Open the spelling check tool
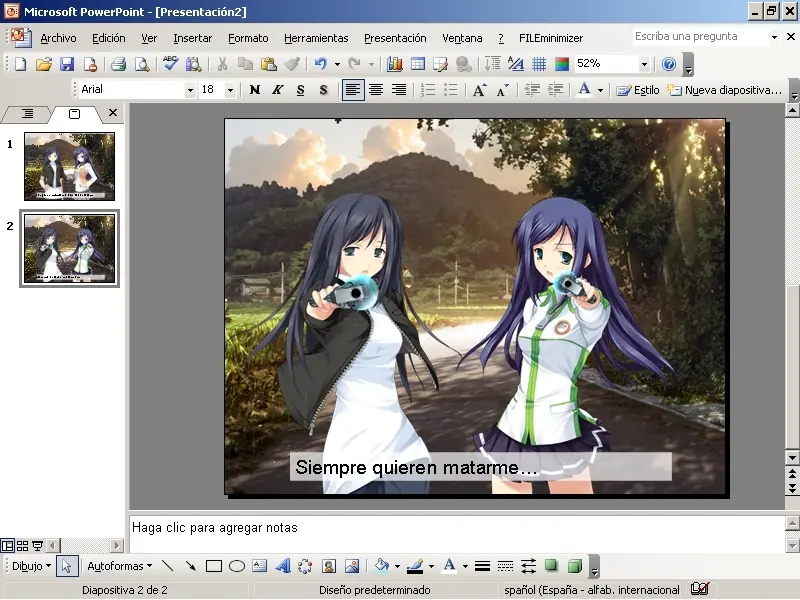 coord(170,64)
